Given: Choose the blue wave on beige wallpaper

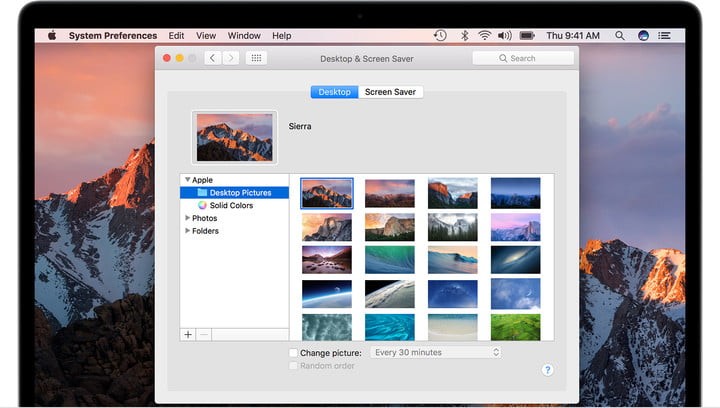Looking at the screenshot, I should tap(453, 260).
